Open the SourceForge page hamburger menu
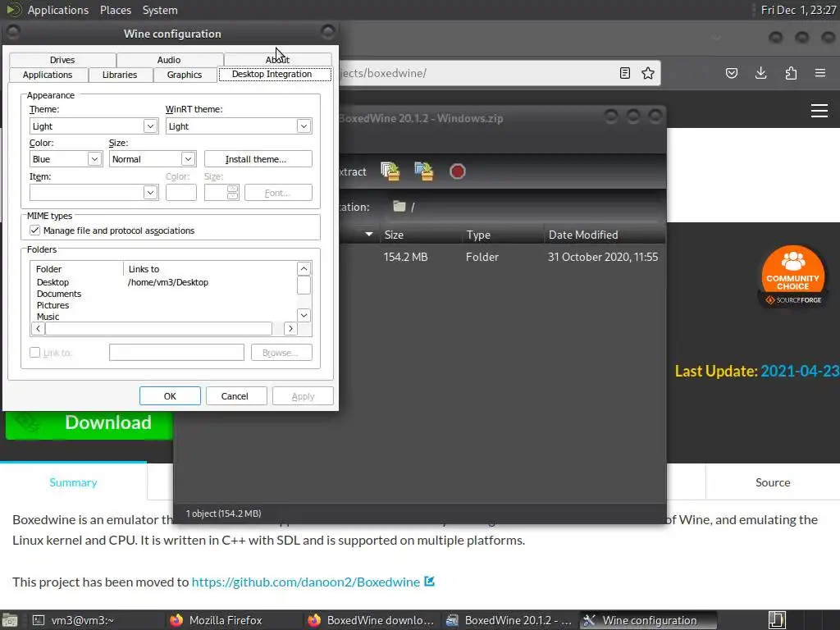Image resolution: width=840 pixels, height=630 pixels. click(x=819, y=111)
